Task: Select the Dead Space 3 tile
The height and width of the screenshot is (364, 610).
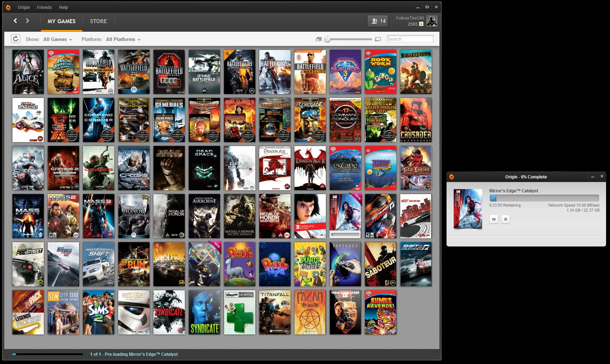Action: tap(240, 168)
